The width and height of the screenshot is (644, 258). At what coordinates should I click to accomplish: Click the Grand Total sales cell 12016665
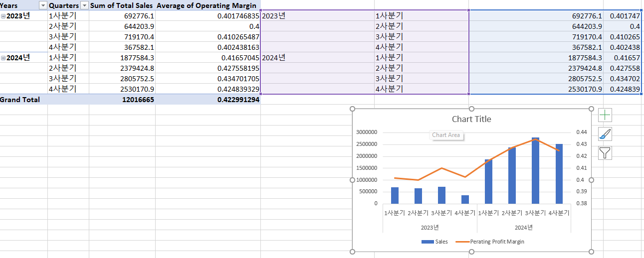click(122, 100)
